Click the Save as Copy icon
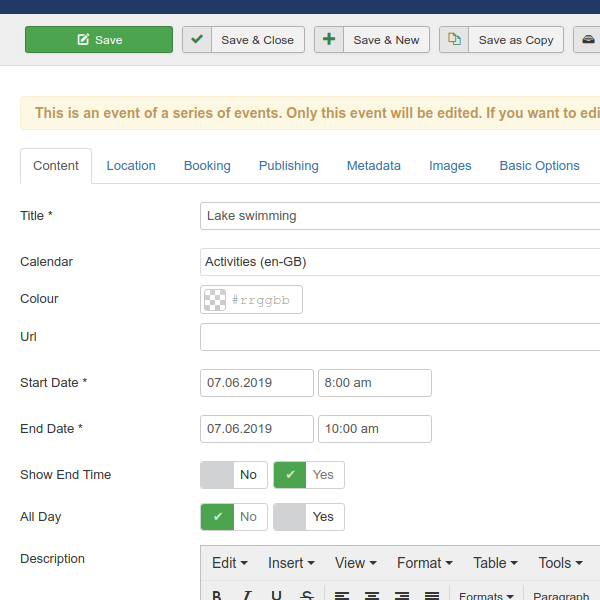The image size is (600, 600). pyautogui.click(x=454, y=40)
